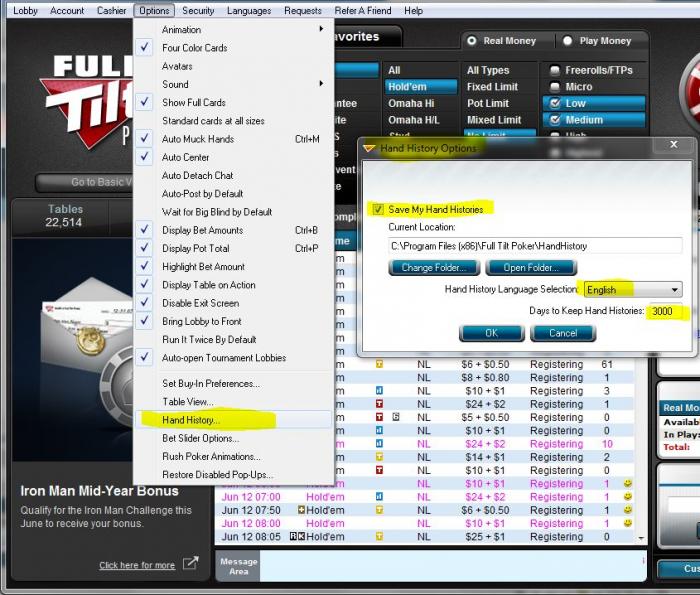The width and height of the screenshot is (700, 595).
Task: Click smiley icon in Jun 12 07:50 row
Action: [x=628, y=510]
